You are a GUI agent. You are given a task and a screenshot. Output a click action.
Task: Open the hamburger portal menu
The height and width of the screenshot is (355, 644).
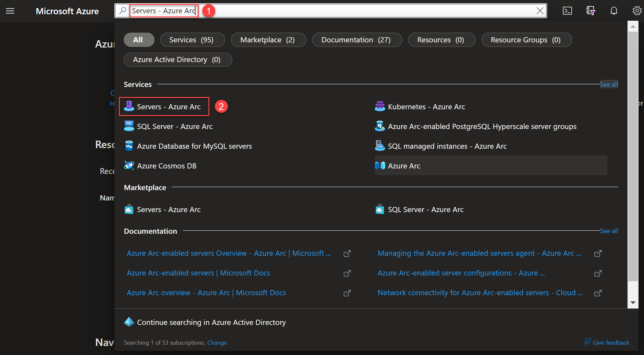pos(10,11)
